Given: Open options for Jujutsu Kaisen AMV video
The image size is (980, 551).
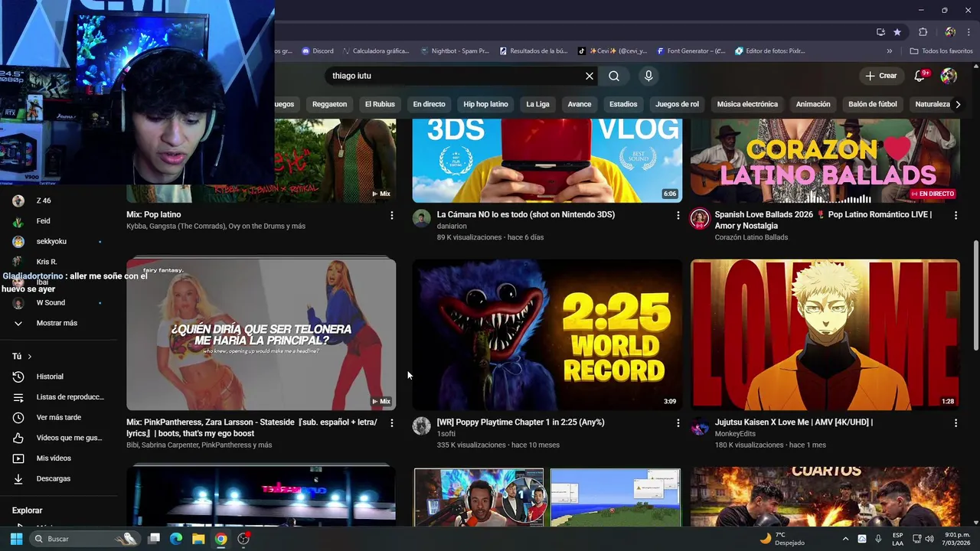Looking at the screenshot, I should (955, 423).
